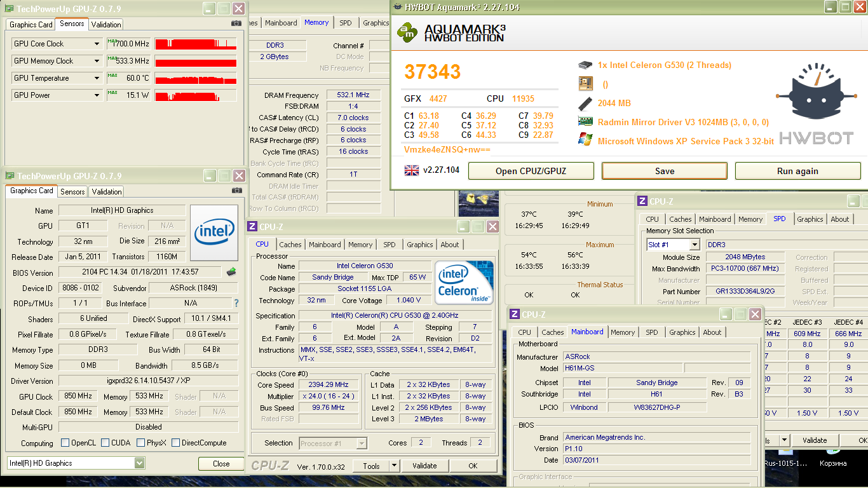The width and height of the screenshot is (868, 488).
Task: Click the motherboard icon in Aquamark
Action: (x=585, y=84)
